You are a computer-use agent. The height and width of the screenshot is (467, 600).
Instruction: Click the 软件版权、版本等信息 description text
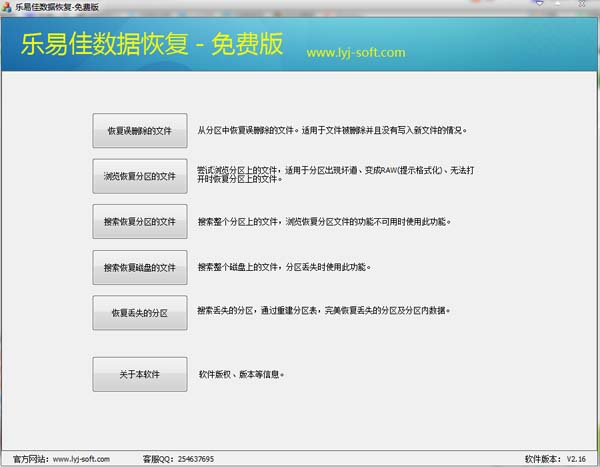click(x=241, y=374)
